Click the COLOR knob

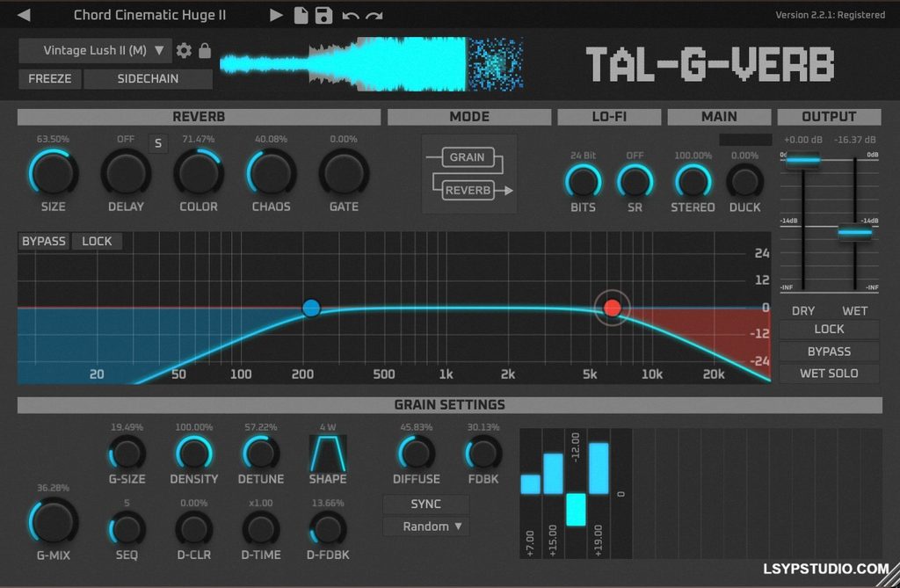(199, 173)
